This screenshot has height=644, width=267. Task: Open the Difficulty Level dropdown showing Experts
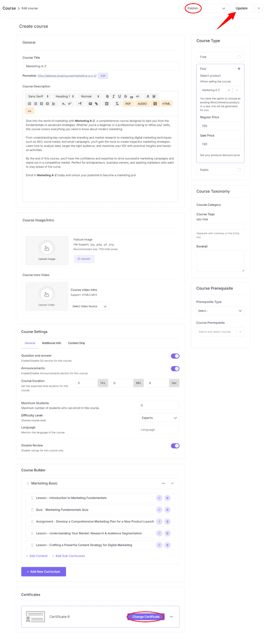pyautogui.click(x=159, y=417)
